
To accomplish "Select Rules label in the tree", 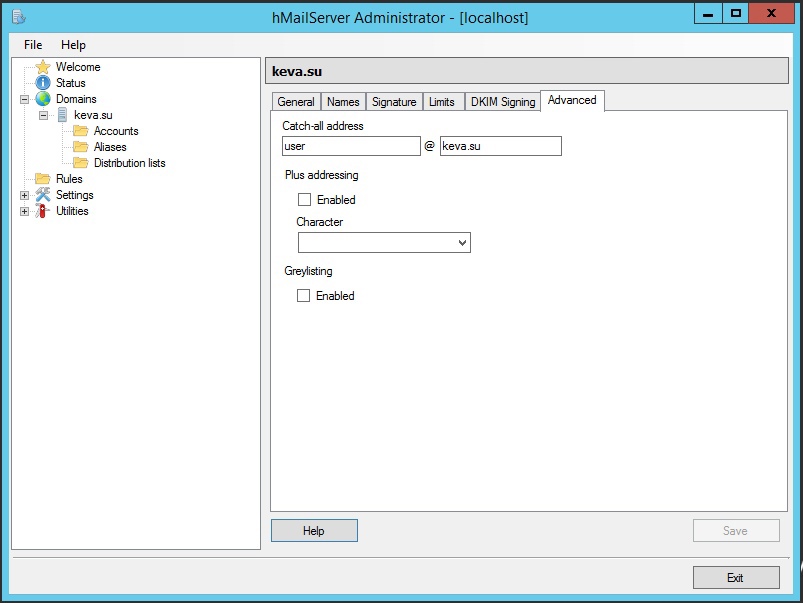I will tap(69, 178).
